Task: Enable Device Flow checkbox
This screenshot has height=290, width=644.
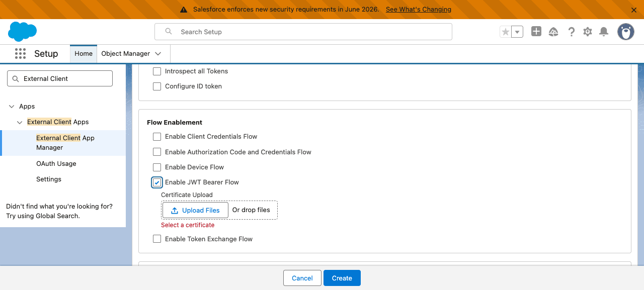Action: tap(157, 167)
